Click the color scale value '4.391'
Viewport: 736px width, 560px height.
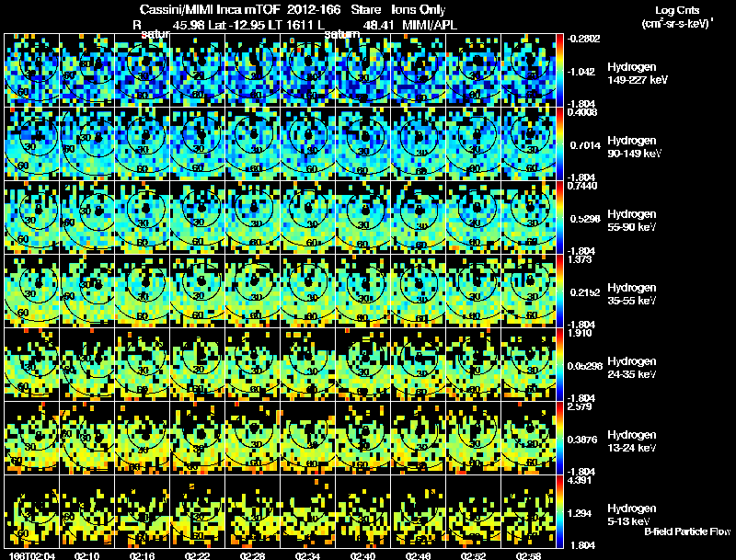point(580,480)
